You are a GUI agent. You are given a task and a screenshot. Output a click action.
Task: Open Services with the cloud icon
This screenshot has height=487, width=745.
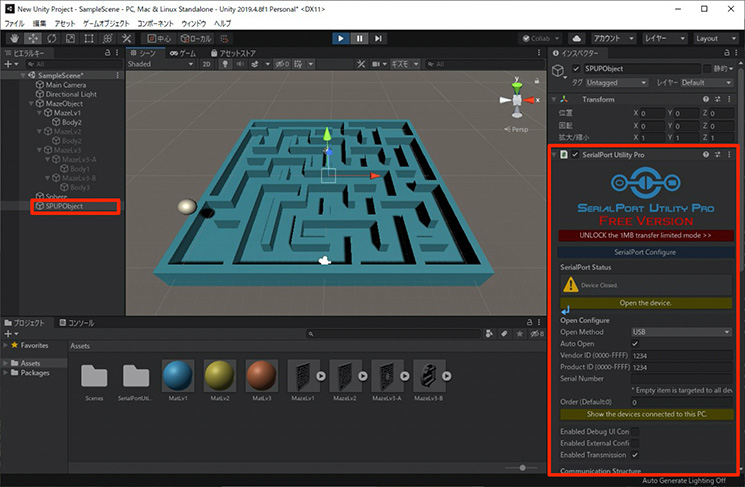[x=576, y=38]
